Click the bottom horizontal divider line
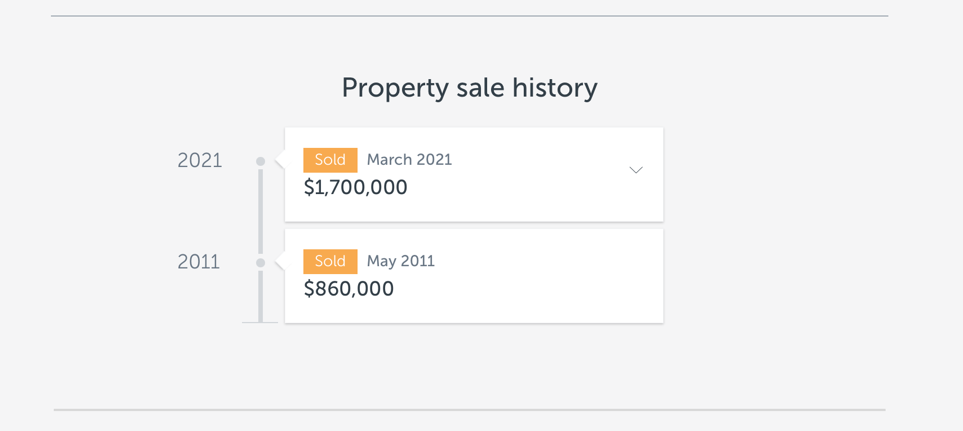This screenshot has height=431, width=963. pyautogui.click(x=469, y=409)
